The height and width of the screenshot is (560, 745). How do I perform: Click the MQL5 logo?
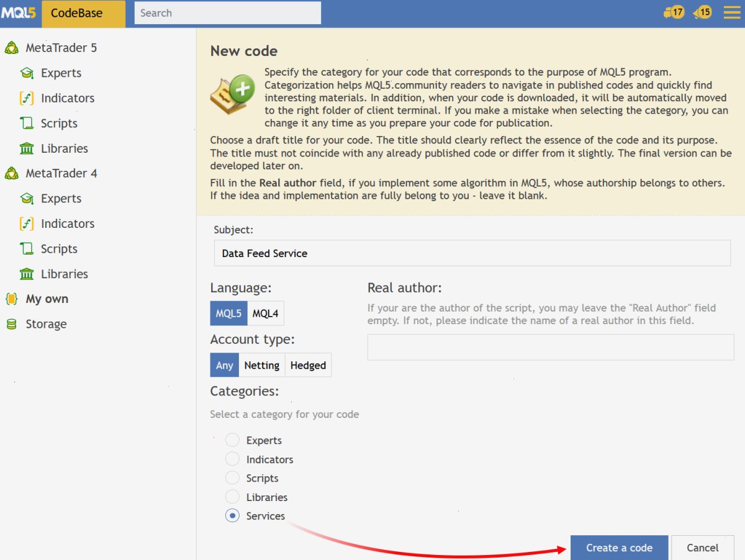click(x=19, y=13)
